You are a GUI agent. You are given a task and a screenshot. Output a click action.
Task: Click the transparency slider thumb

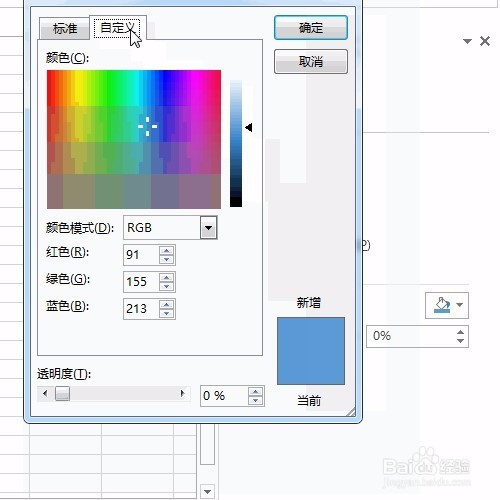62,394
